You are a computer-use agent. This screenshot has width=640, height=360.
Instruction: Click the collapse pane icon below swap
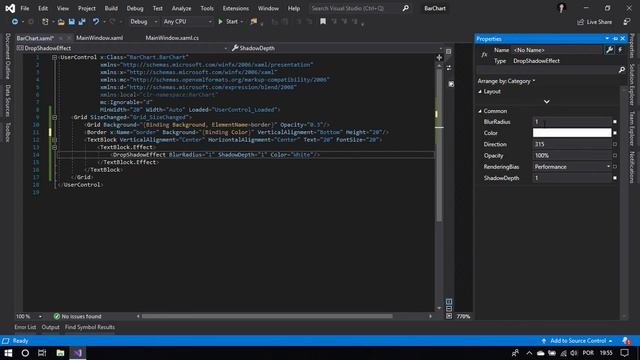[451, 84]
